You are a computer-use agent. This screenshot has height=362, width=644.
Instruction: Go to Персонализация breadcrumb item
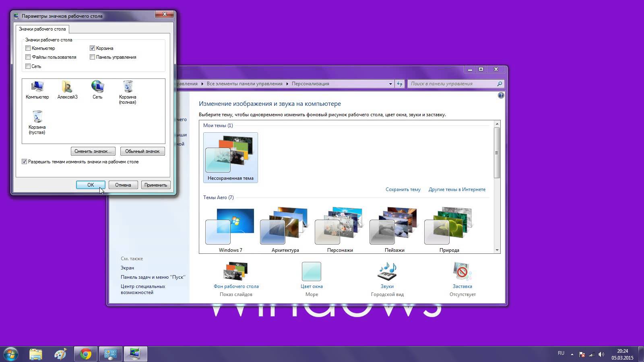click(310, 84)
